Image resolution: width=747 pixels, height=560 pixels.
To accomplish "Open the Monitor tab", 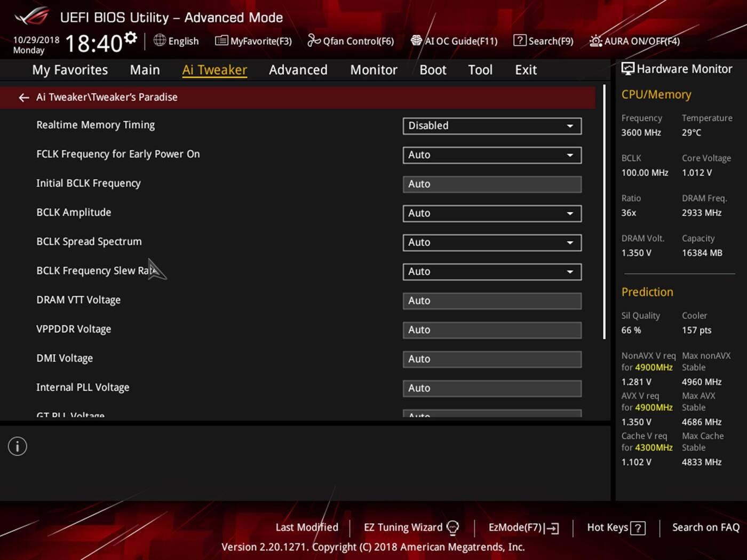I will point(373,70).
